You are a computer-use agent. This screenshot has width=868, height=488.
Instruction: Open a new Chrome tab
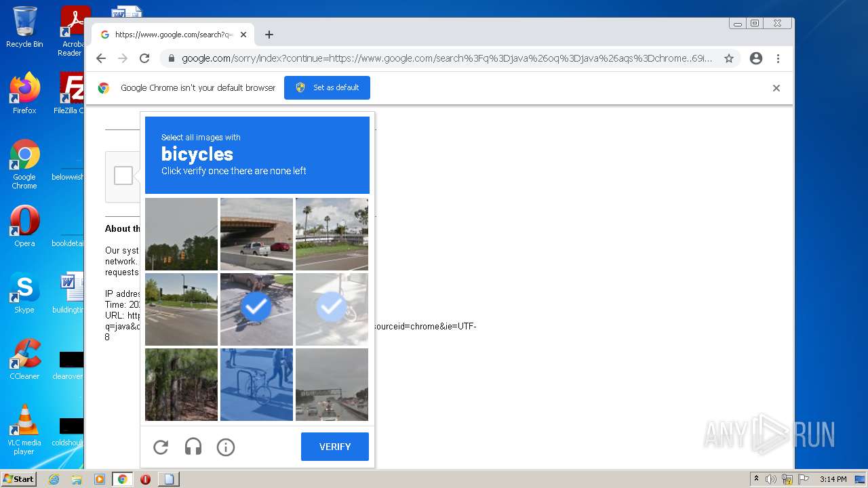[269, 35]
